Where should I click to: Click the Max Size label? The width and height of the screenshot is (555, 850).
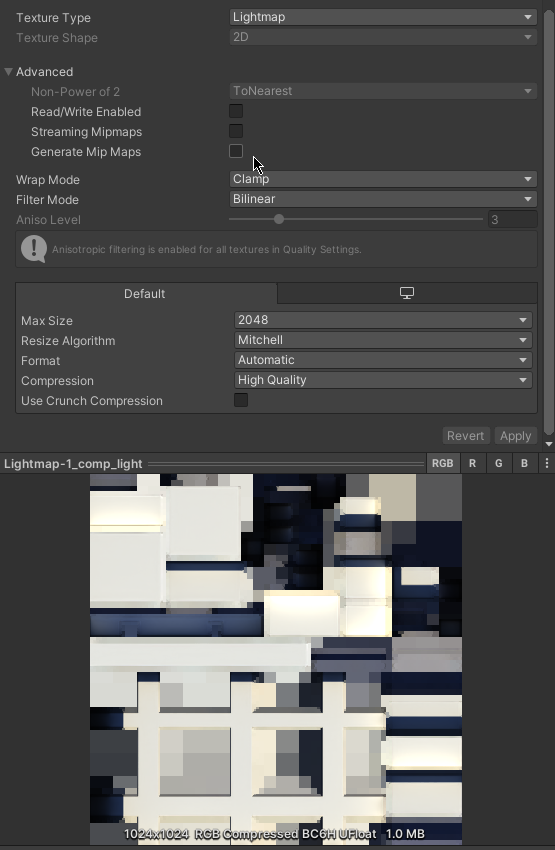47,320
